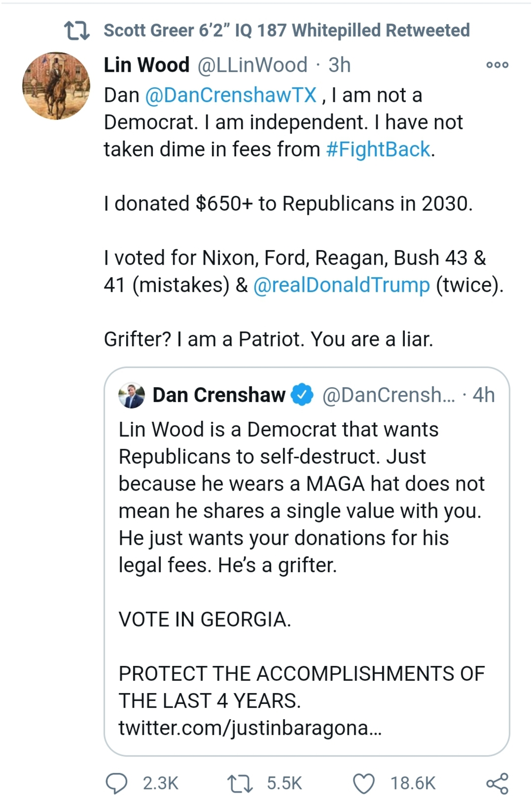Open the 3h tweet timestamp
Viewport: 532px width, 809px height.
[339, 65]
